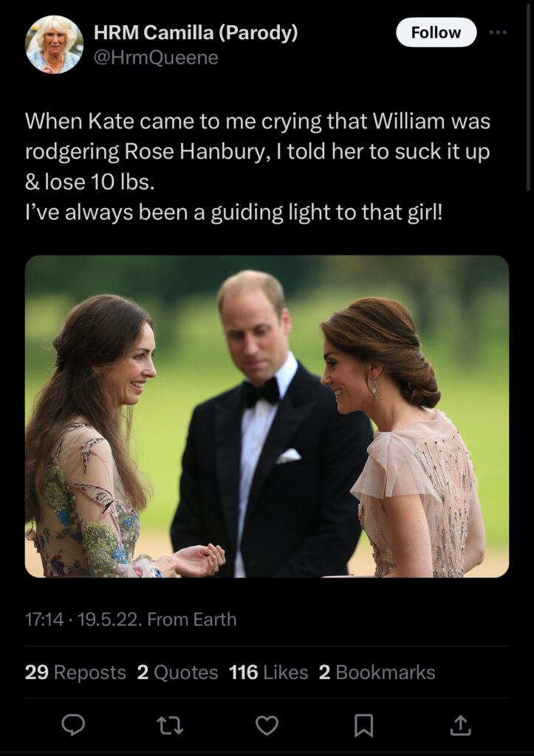Image resolution: width=534 pixels, height=756 pixels.
Task: Open the HRM Camilla (Parody) display name
Action: pos(196,32)
